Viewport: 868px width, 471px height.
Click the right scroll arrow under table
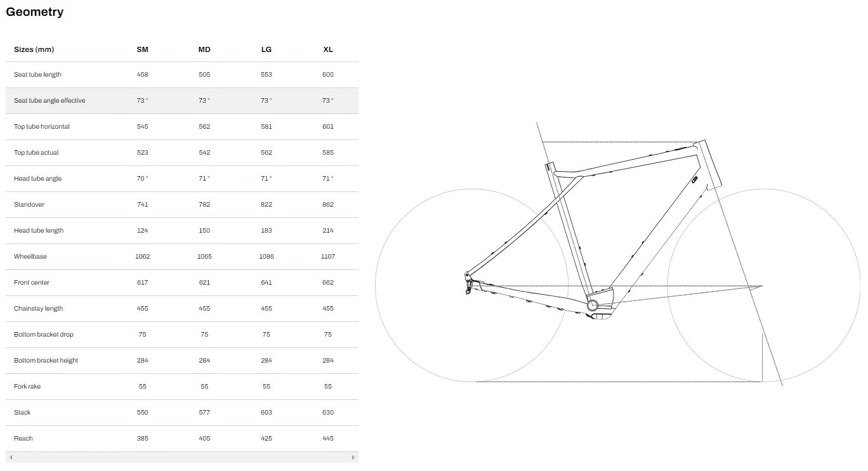tap(353, 457)
